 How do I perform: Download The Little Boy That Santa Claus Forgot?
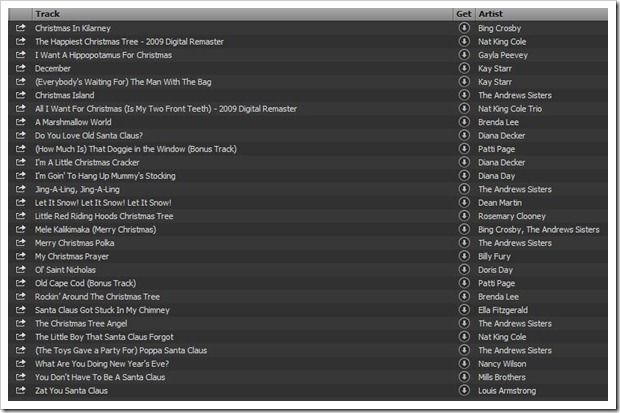click(x=464, y=337)
